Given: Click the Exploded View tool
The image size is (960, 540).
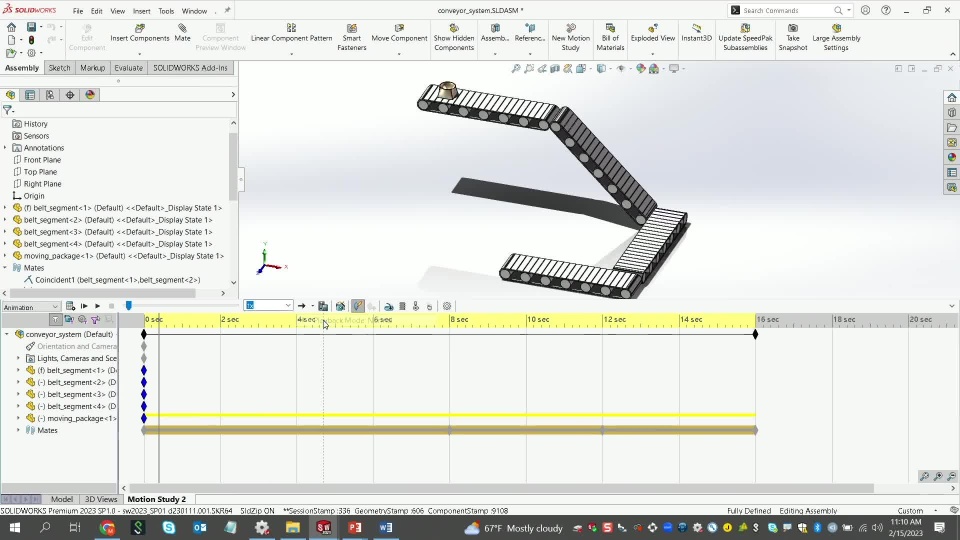Looking at the screenshot, I should pyautogui.click(x=653, y=33).
